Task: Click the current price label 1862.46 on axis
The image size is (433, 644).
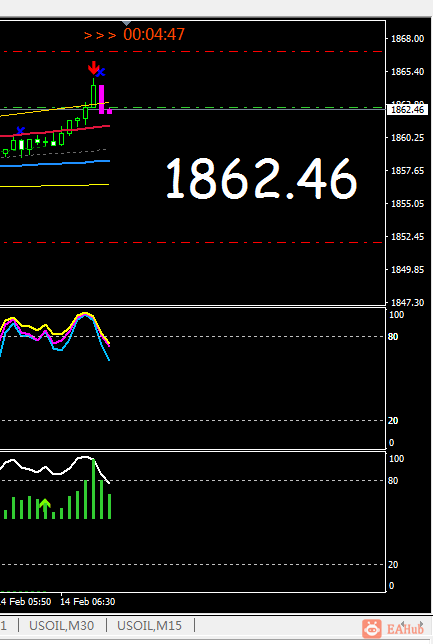Action: [x=408, y=110]
